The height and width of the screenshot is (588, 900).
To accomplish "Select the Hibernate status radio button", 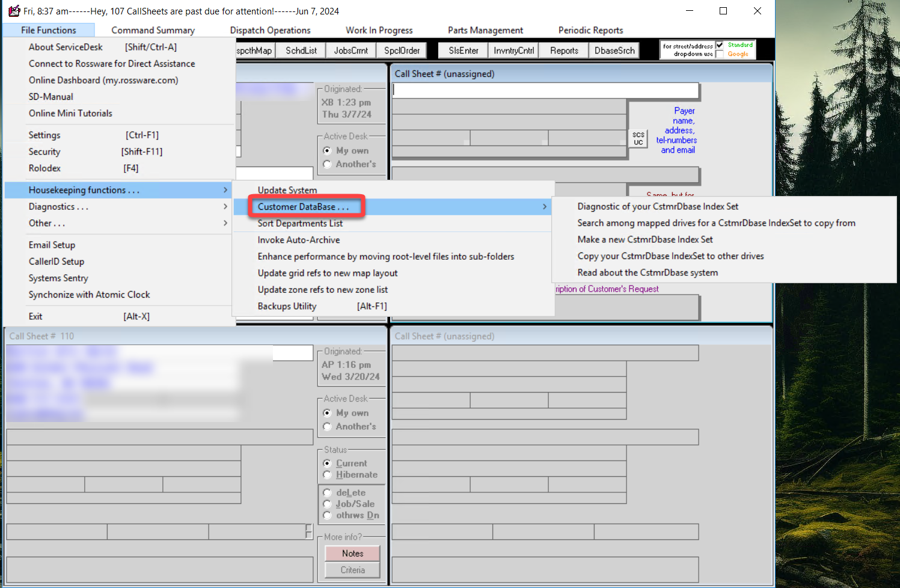I will pos(327,475).
